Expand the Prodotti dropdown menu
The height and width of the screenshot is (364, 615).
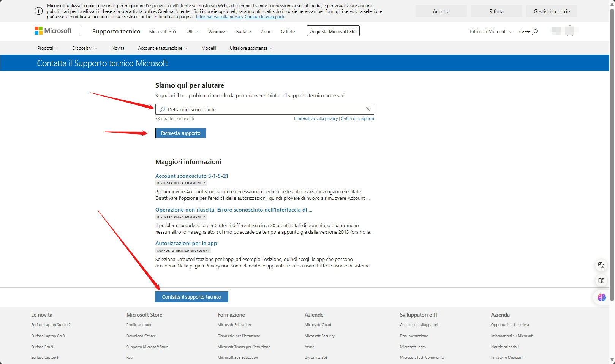point(47,48)
